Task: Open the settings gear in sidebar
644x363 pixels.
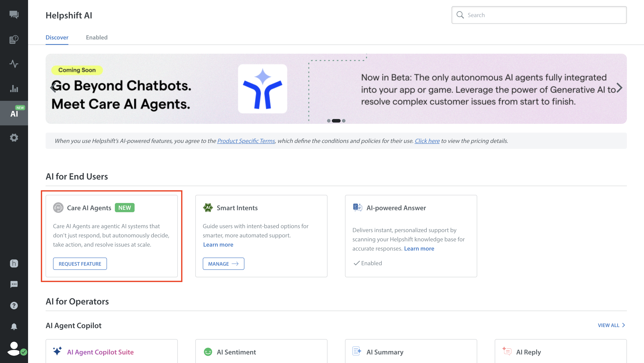Action: pyautogui.click(x=14, y=137)
